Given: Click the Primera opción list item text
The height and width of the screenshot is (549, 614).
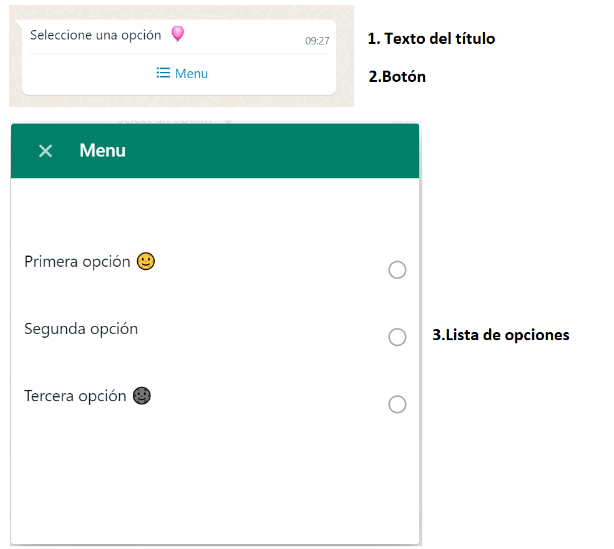Looking at the screenshot, I should click(77, 262).
